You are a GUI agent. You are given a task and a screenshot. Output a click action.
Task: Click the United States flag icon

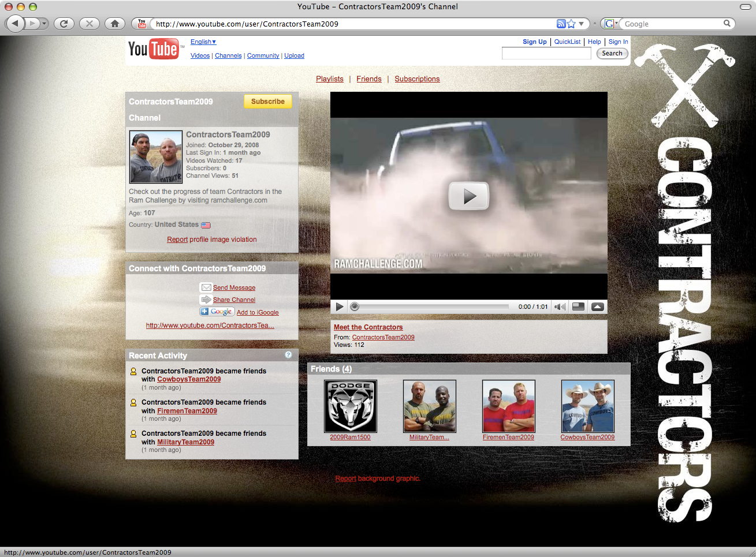coord(206,225)
